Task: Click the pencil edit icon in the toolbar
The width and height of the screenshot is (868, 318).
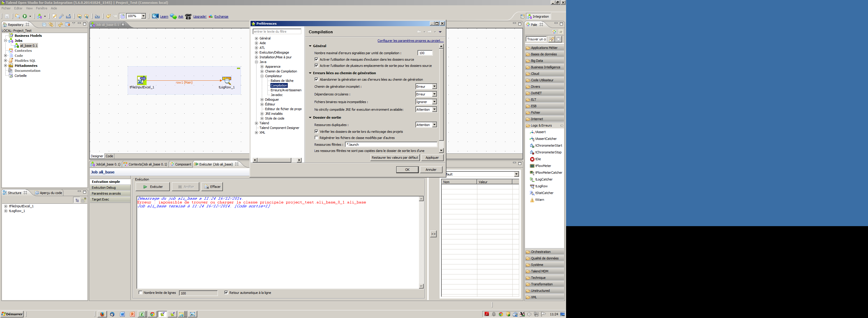Action: click(54, 16)
